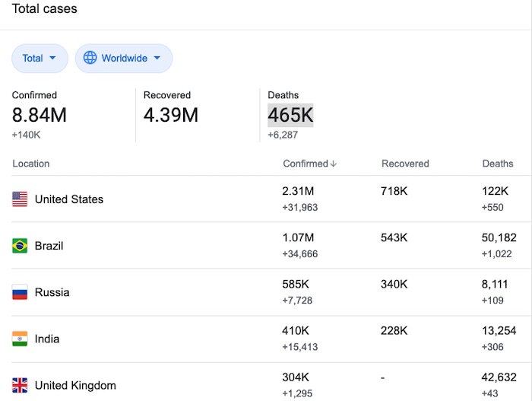Click the Location column header
The width and height of the screenshot is (532, 401).
coord(31,164)
